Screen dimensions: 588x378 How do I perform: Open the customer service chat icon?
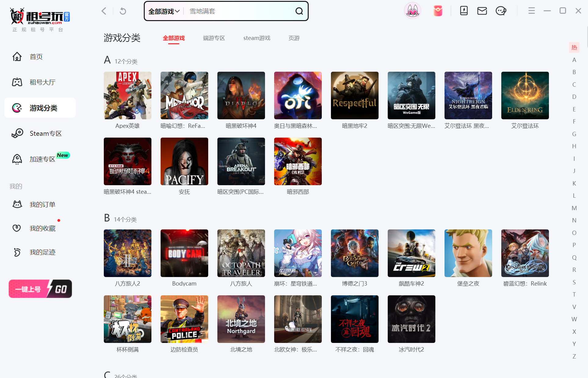(501, 11)
